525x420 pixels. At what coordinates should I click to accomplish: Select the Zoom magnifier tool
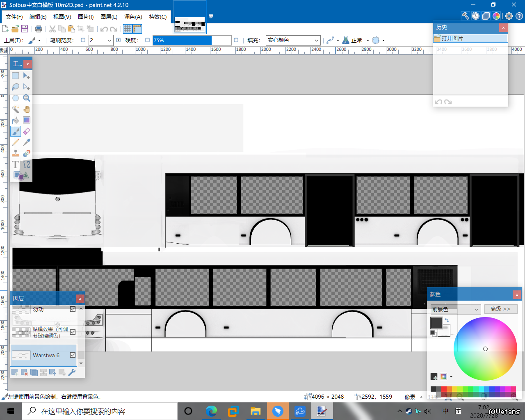tap(27, 98)
